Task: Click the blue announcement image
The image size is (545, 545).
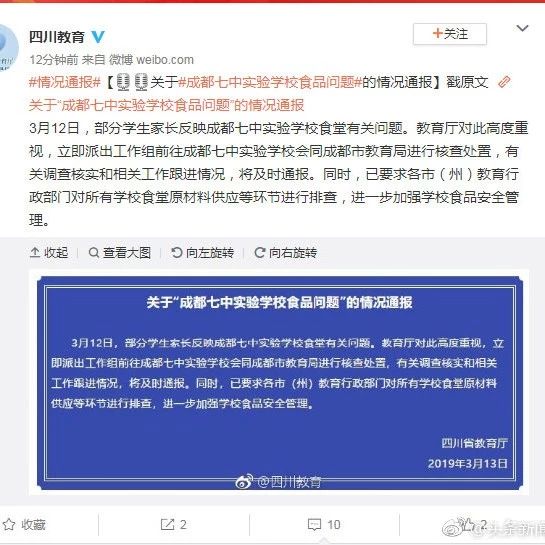Action: point(279,383)
